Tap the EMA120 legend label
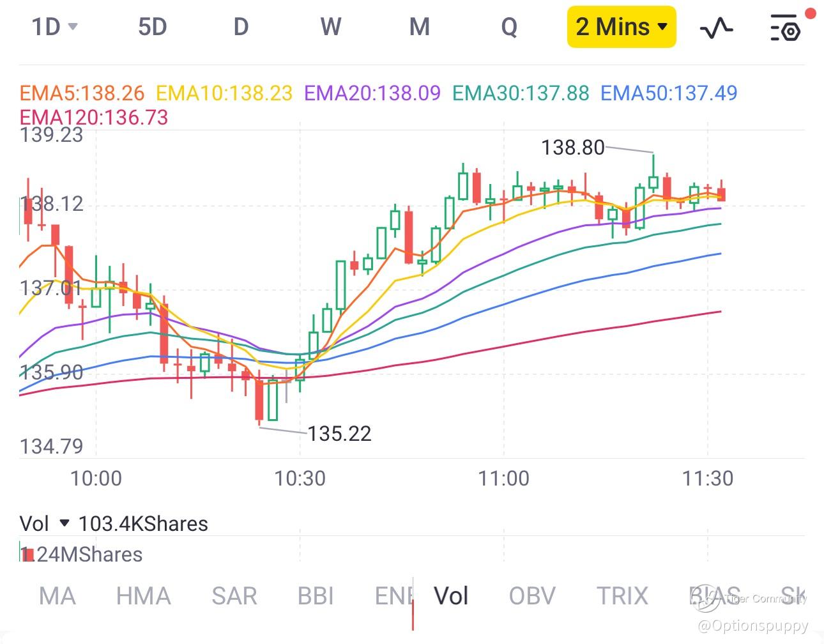824x644 pixels. 94,118
